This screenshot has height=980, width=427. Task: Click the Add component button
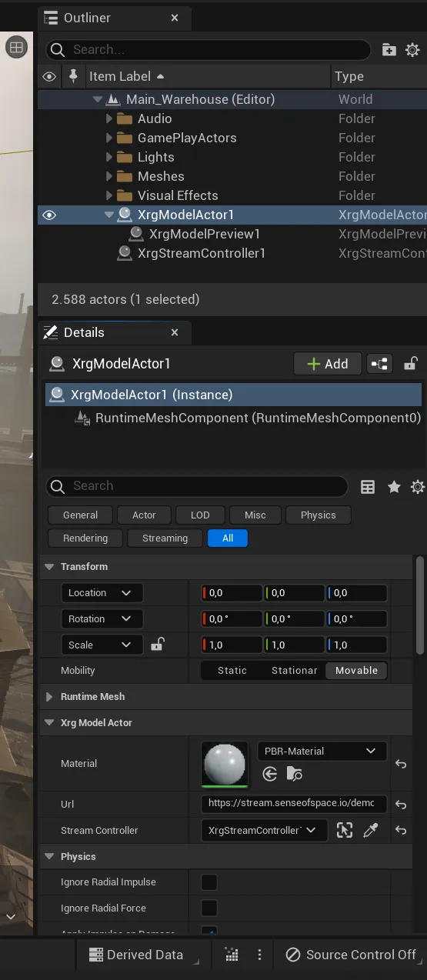(x=328, y=364)
